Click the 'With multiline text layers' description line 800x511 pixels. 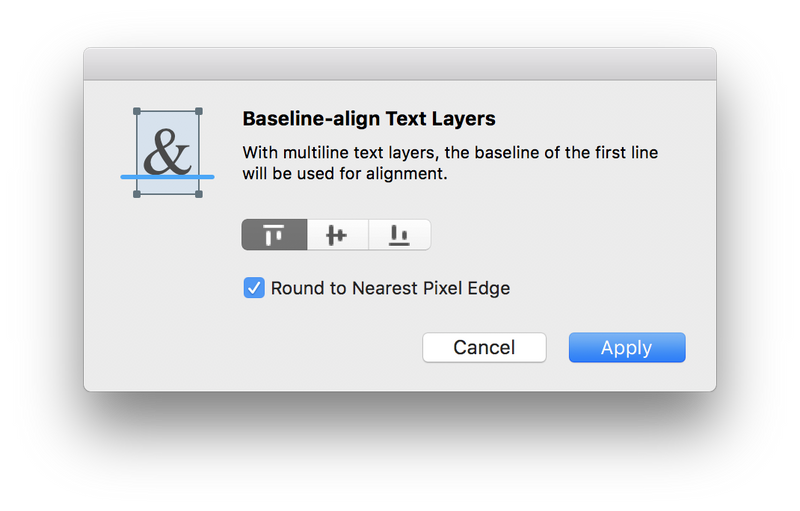451,152
